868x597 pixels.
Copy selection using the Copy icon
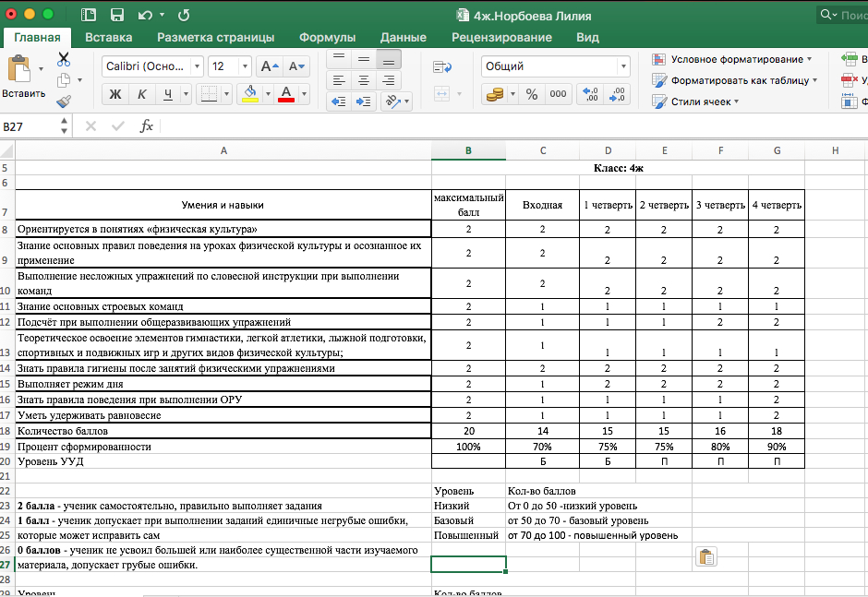(x=64, y=80)
